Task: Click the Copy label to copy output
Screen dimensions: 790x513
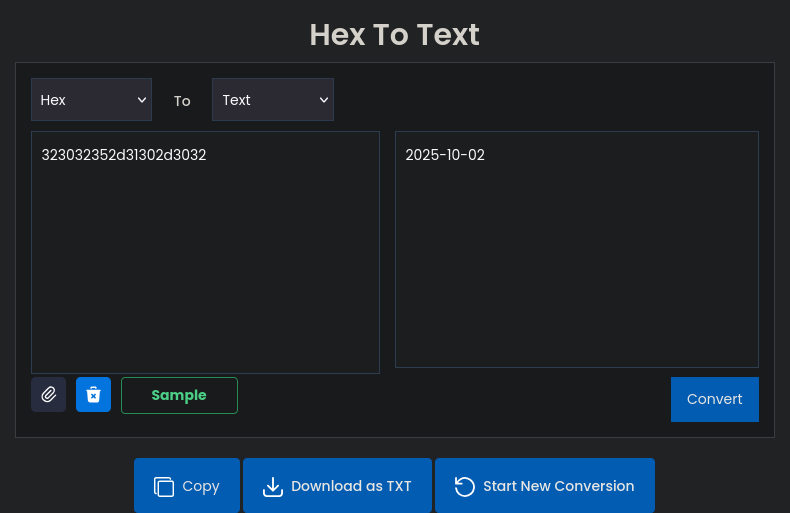Action: [201, 486]
